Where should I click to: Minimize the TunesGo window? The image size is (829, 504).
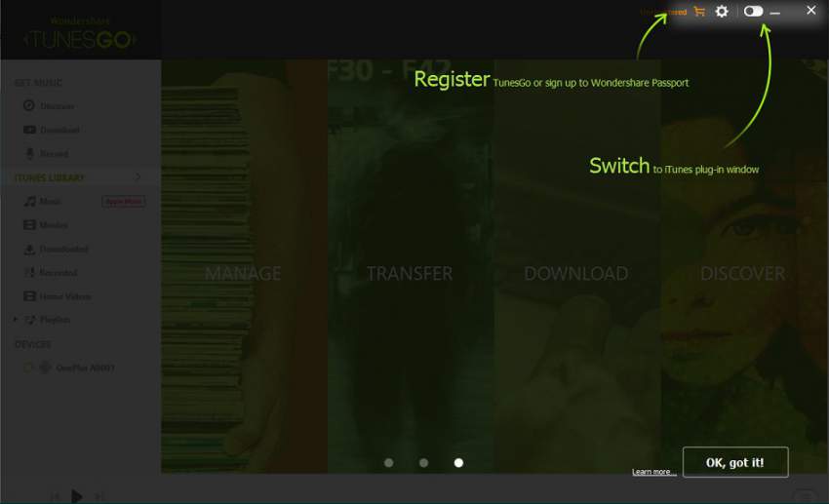pos(775,12)
